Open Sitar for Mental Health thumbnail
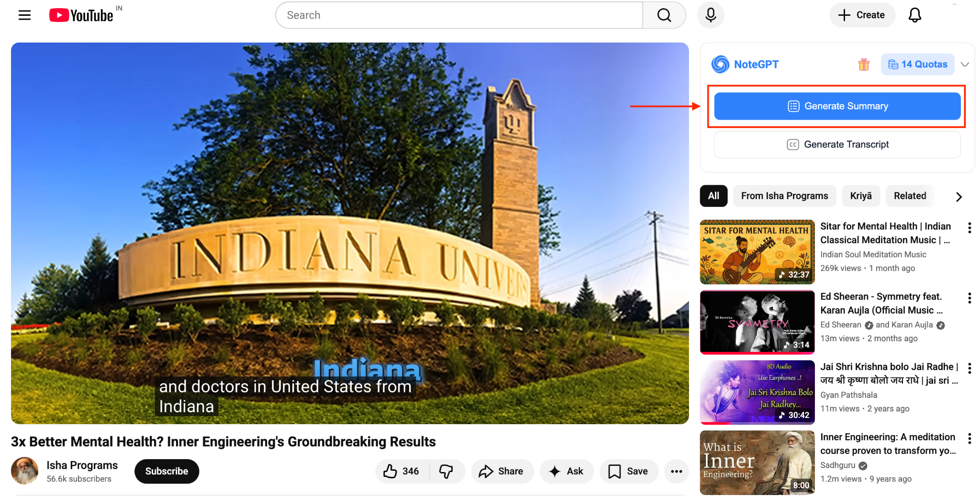 tap(757, 252)
